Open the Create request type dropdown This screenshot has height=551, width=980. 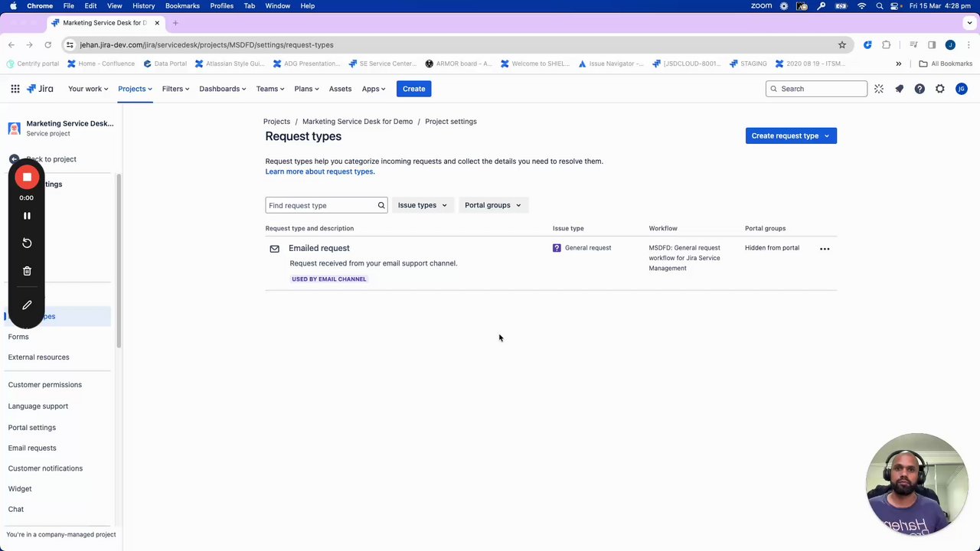tap(791, 136)
